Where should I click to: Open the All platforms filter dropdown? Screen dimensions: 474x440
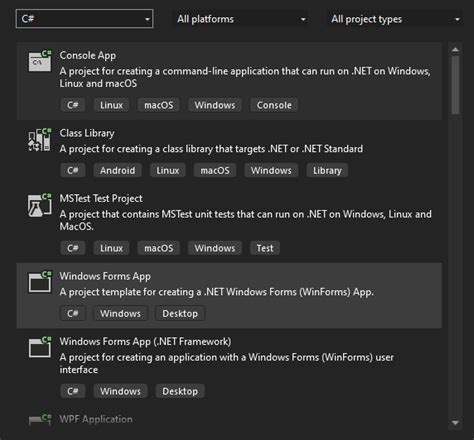pyautogui.click(x=241, y=19)
